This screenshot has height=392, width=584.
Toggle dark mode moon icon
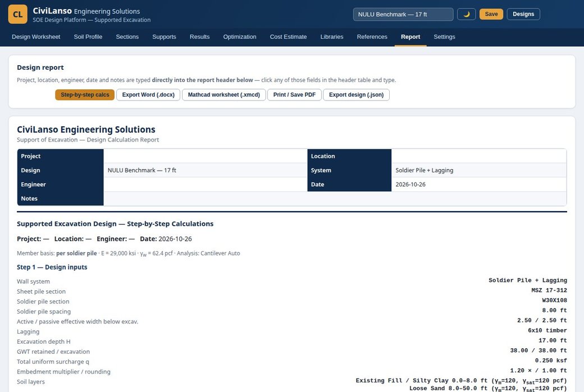coord(466,14)
